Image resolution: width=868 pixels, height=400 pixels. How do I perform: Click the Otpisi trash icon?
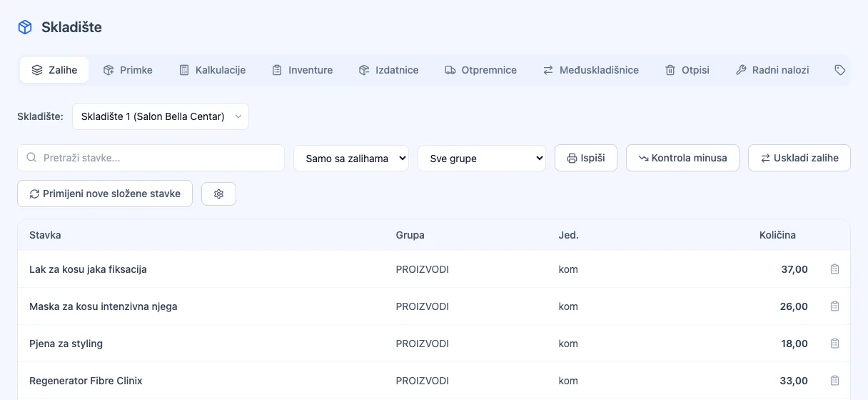670,70
